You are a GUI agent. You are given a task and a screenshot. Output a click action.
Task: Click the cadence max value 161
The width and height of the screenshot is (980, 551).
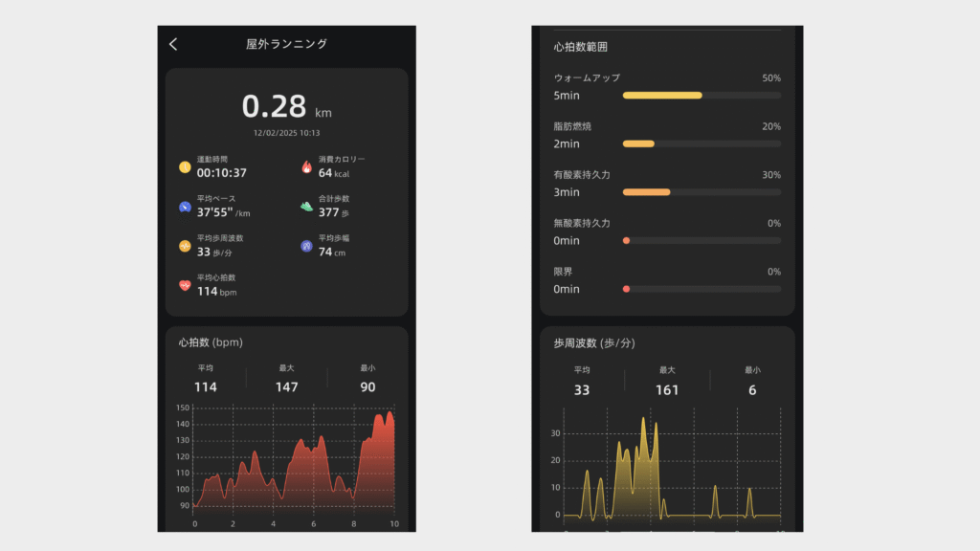pos(667,389)
